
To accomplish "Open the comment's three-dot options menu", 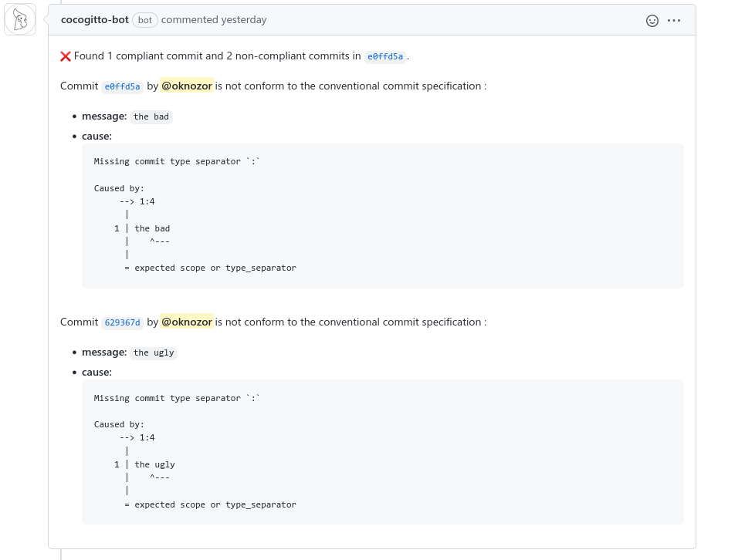I will (674, 21).
